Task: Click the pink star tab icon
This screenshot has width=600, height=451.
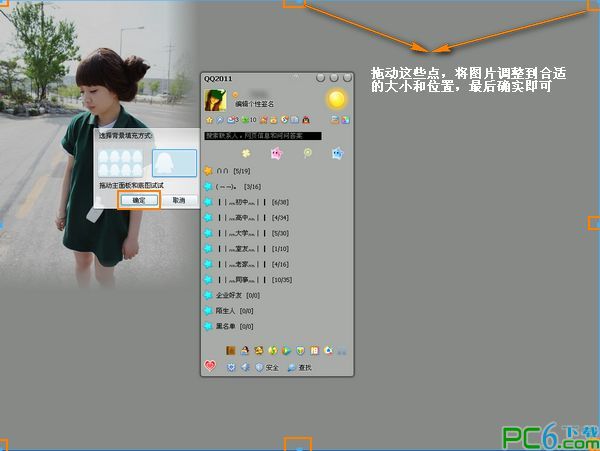Action: 277,153
